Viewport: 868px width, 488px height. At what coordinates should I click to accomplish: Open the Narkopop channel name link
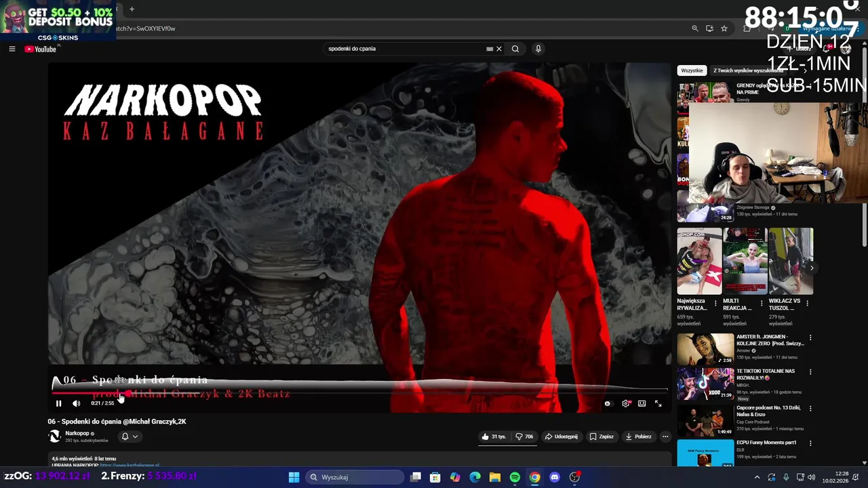tap(77, 433)
